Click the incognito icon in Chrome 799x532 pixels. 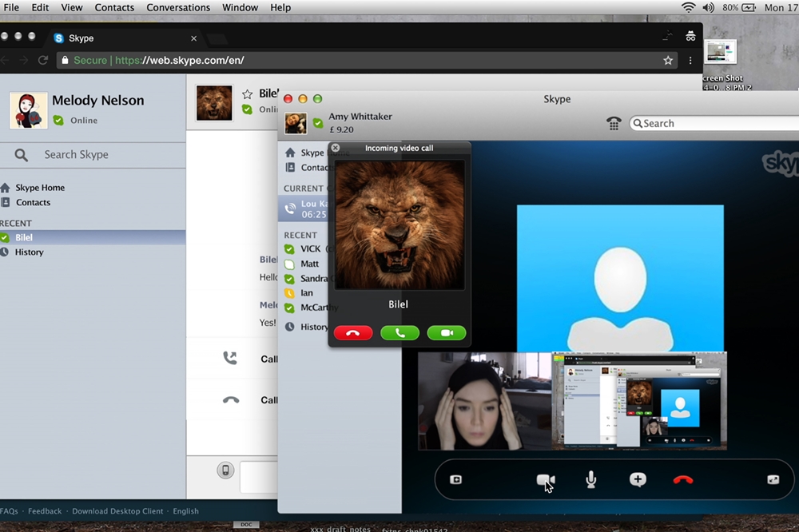tap(690, 36)
